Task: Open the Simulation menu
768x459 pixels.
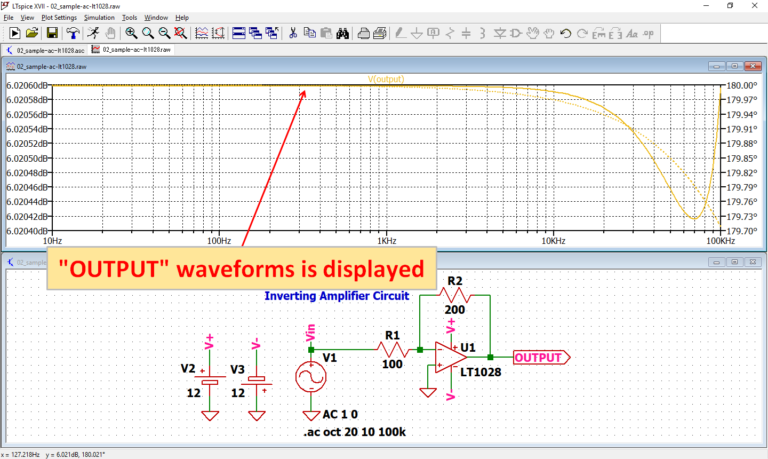Action: tap(99, 17)
